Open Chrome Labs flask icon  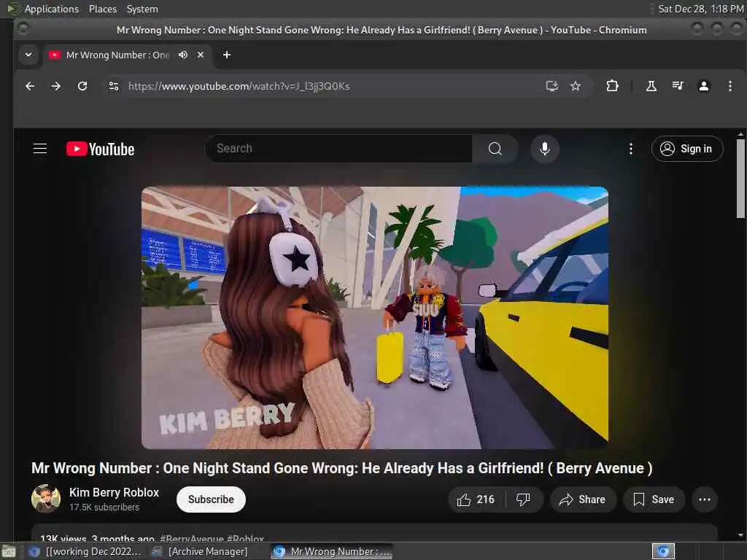(651, 86)
